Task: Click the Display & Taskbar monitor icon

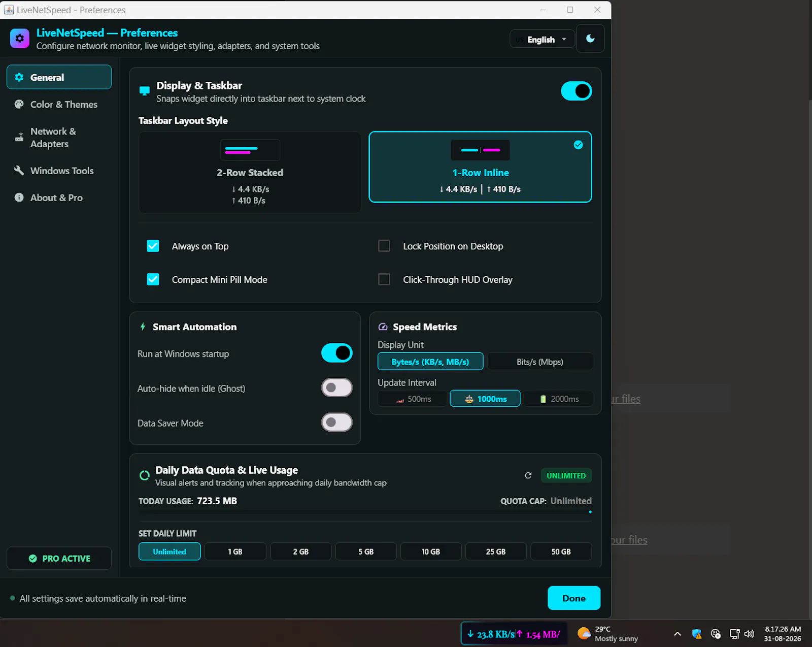Action: click(x=145, y=91)
